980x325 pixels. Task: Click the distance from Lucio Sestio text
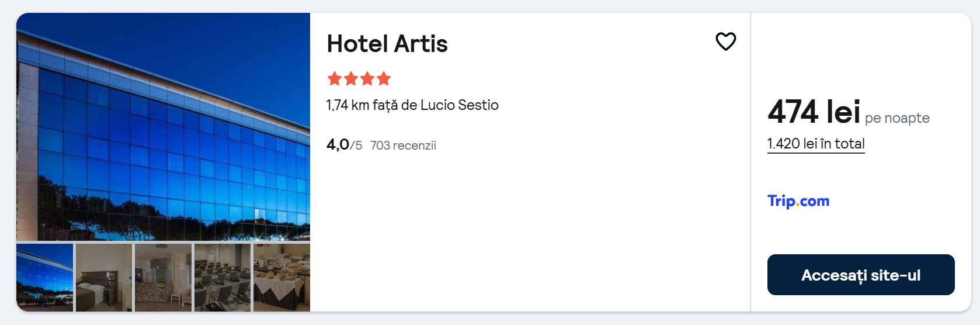pyautogui.click(x=412, y=105)
